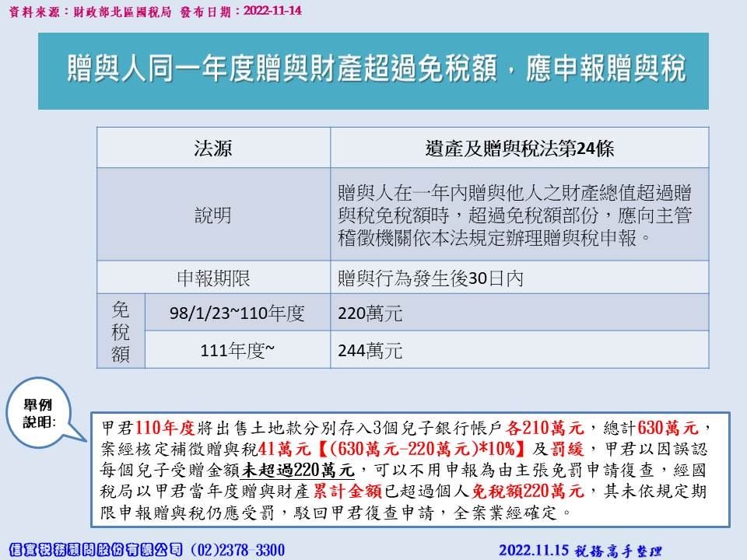Screen dimensions: 747x560
Task: Click the 資料來源 財政部北區國稅局 text
Action: click(76, 12)
